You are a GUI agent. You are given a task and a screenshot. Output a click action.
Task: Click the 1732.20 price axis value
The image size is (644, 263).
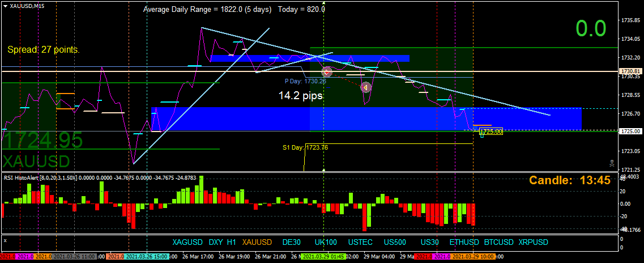(630, 58)
